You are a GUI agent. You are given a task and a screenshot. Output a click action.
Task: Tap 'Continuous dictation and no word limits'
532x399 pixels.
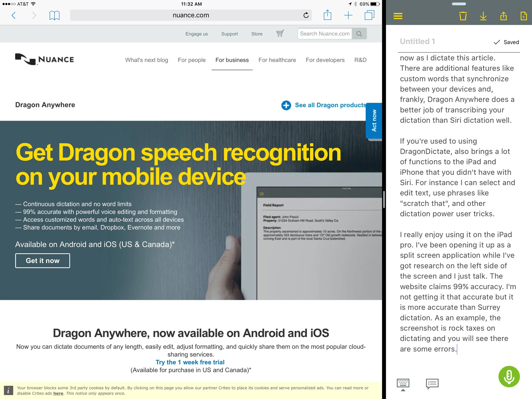tap(77, 204)
